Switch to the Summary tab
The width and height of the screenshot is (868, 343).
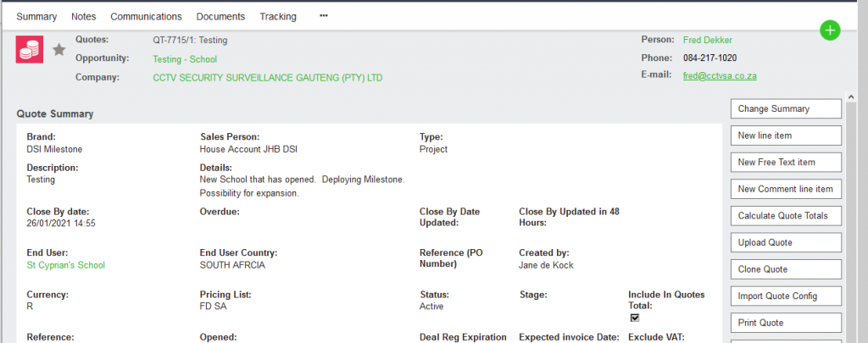click(x=36, y=16)
